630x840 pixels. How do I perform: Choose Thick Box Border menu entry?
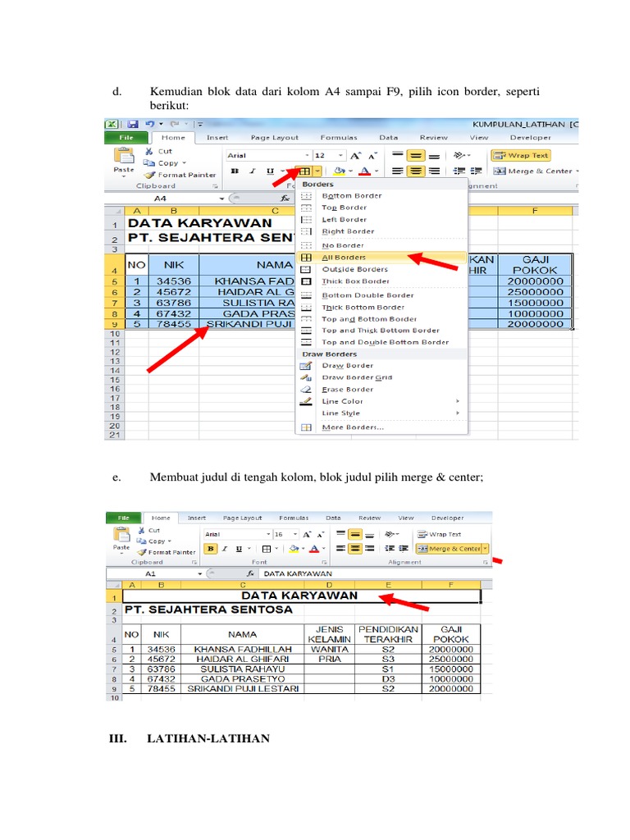pos(381,281)
